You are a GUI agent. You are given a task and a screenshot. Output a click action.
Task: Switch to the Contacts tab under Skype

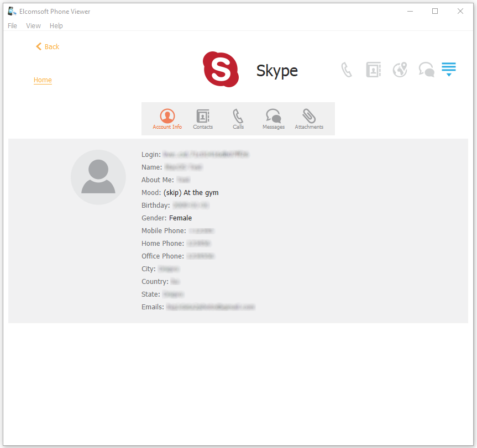(x=203, y=119)
